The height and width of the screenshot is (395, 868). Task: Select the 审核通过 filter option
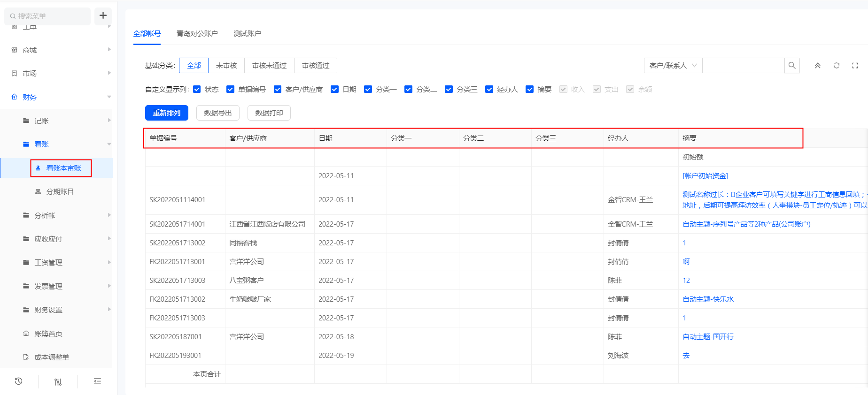(x=316, y=66)
